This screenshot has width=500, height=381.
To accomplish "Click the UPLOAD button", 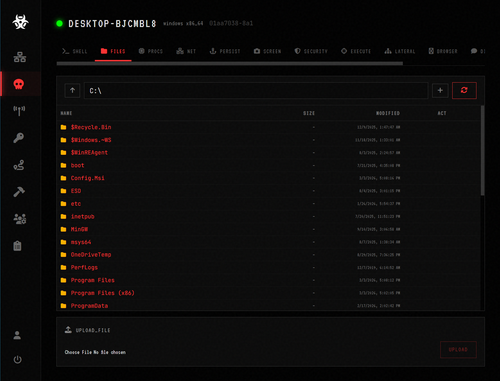I will pyautogui.click(x=458, y=349).
